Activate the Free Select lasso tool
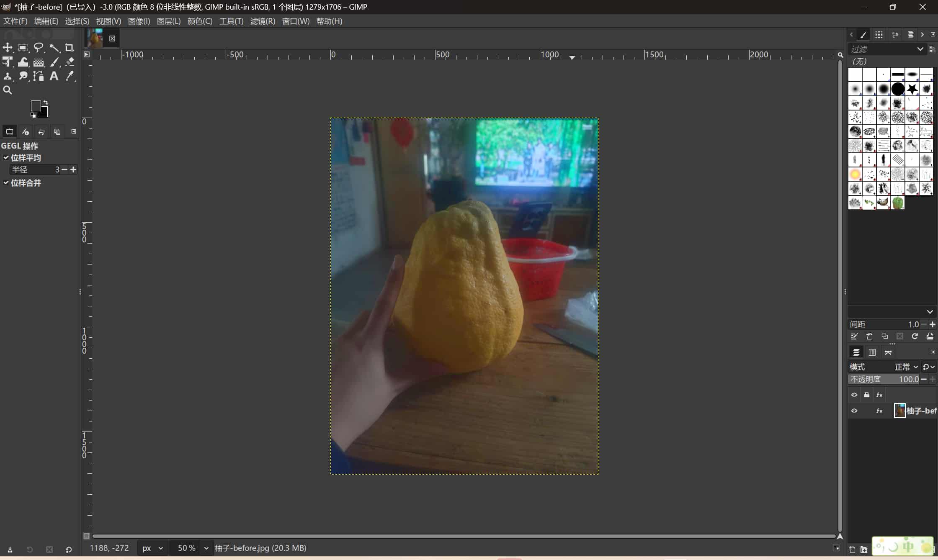The height and width of the screenshot is (560, 938). [x=39, y=47]
